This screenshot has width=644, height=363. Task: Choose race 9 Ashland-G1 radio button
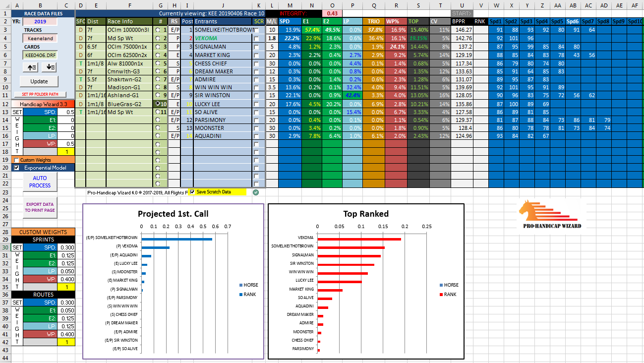(158, 95)
